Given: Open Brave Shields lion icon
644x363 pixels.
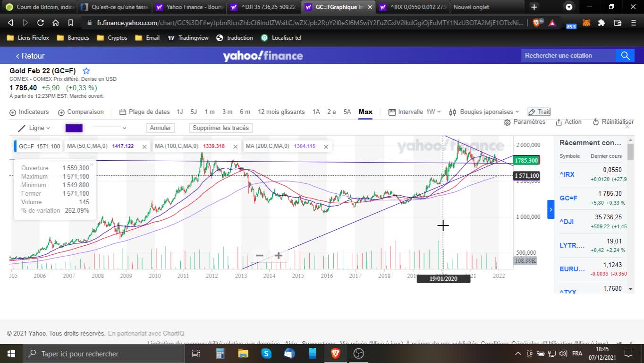Looking at the screenshot, I should click(537, 23).
